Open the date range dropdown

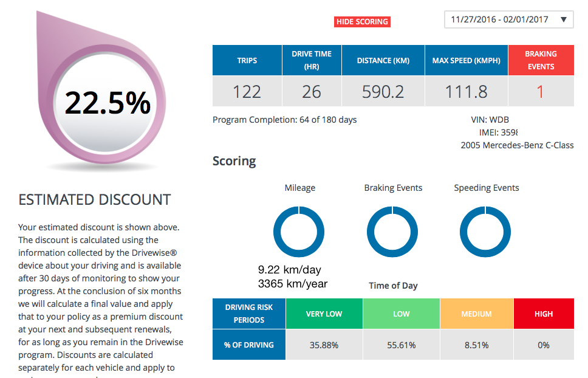(x=508, y=19)
